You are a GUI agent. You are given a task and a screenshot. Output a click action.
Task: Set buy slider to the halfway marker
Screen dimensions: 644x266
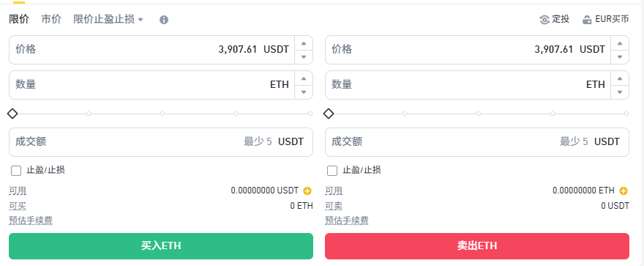pos(162,114)
